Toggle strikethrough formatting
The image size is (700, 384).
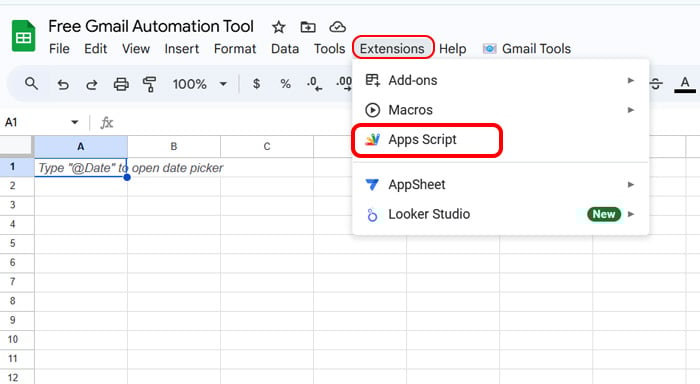click(656, 83)
